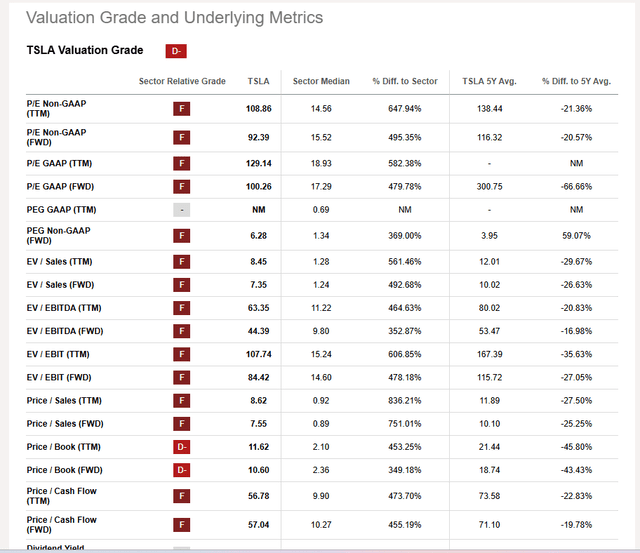Click F grade badge for PEG Non-GAAP (FWD)
The height and width of the screenshot is (553, 640).
182,236
